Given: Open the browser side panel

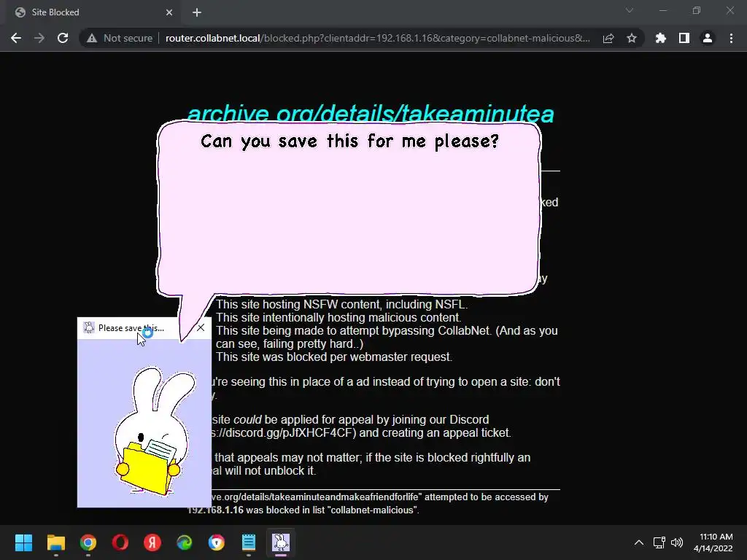Looking at the screenshot, I should (x=684, y=38).
